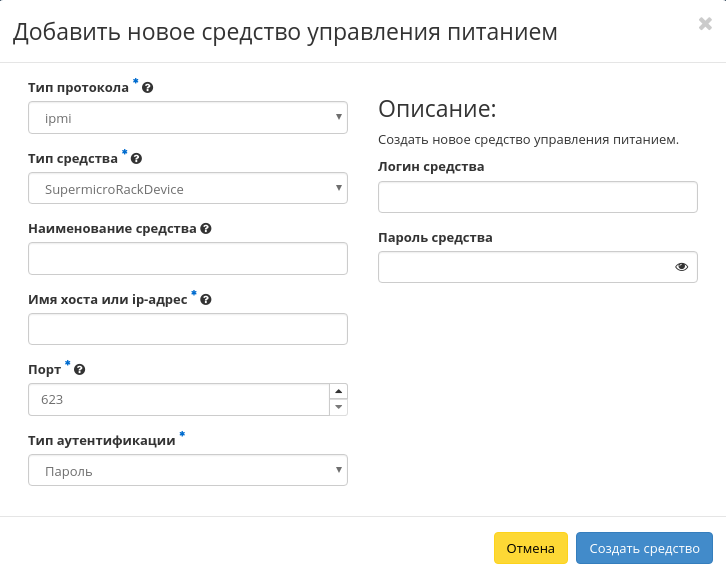Expand the SupermicroRackDevice type dropdown

(187, 188)
